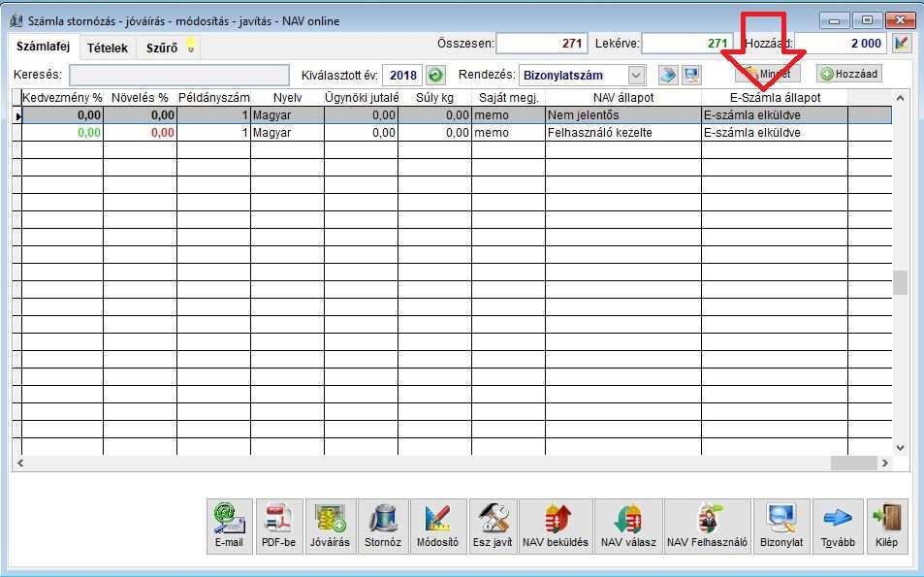
Task: Show the Bizonylat document view
Action: click(781, 527)
